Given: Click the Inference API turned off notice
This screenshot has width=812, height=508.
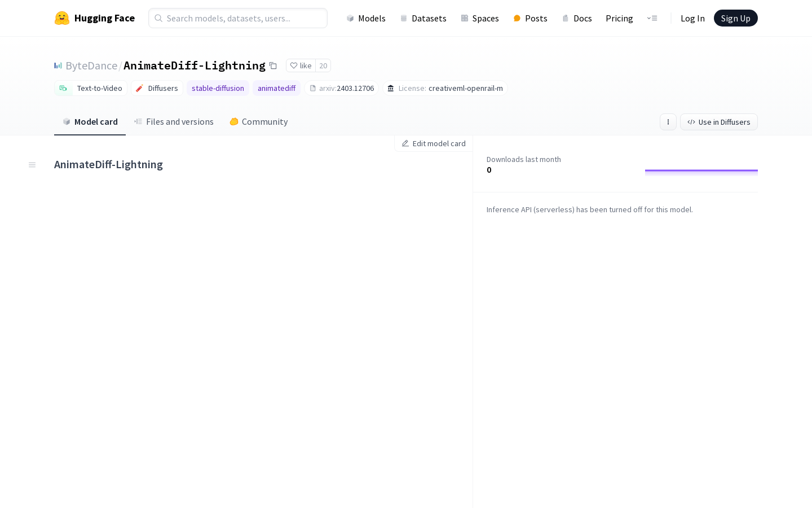Looking at the screenshot, I should [590, 209].
